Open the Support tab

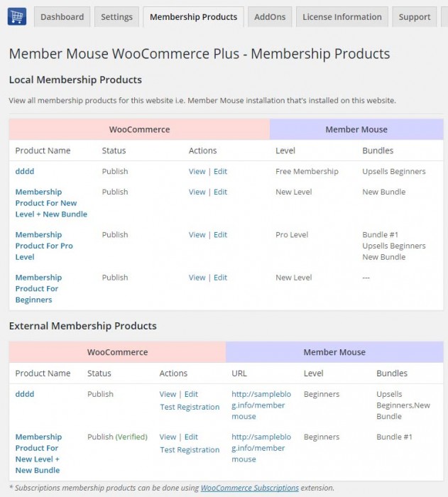(x=414, y=17)
